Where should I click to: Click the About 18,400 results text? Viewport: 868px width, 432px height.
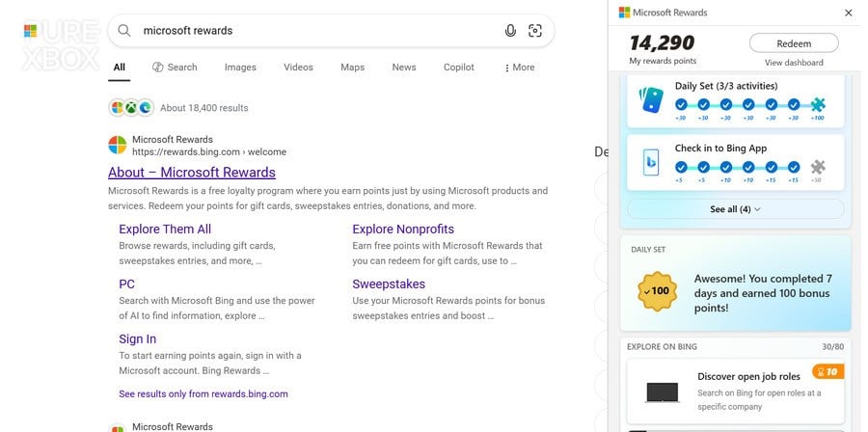tap(204, 108)
